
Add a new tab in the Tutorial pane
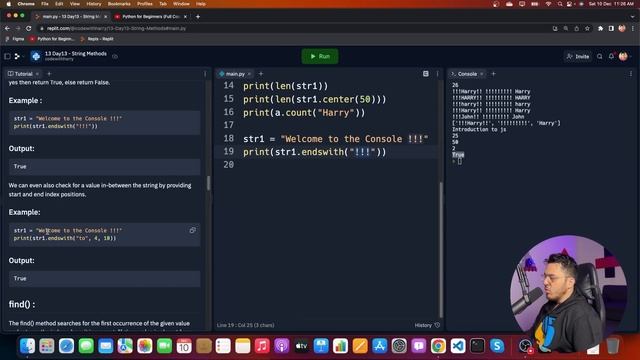[x=49, y=74]
